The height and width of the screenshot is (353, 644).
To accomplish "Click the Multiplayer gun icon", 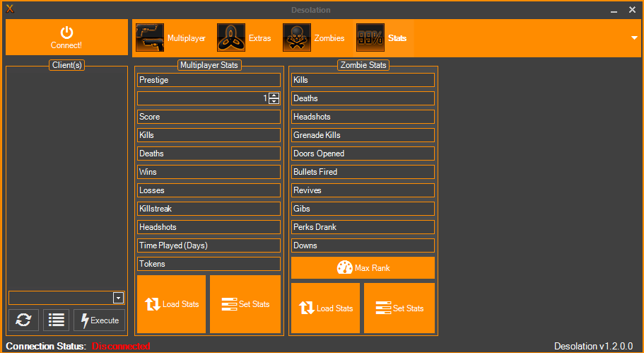I will 150,38.
